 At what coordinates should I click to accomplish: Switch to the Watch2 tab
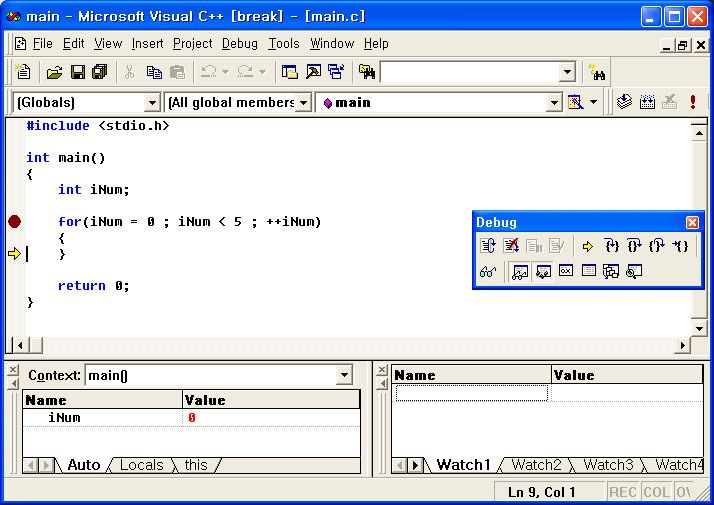[536, 465]
